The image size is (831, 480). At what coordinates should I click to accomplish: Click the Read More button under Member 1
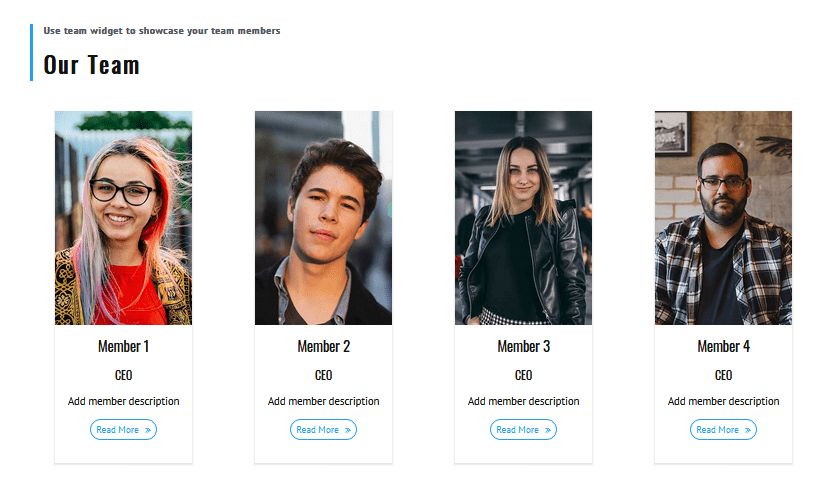click(x=123, y=430)
